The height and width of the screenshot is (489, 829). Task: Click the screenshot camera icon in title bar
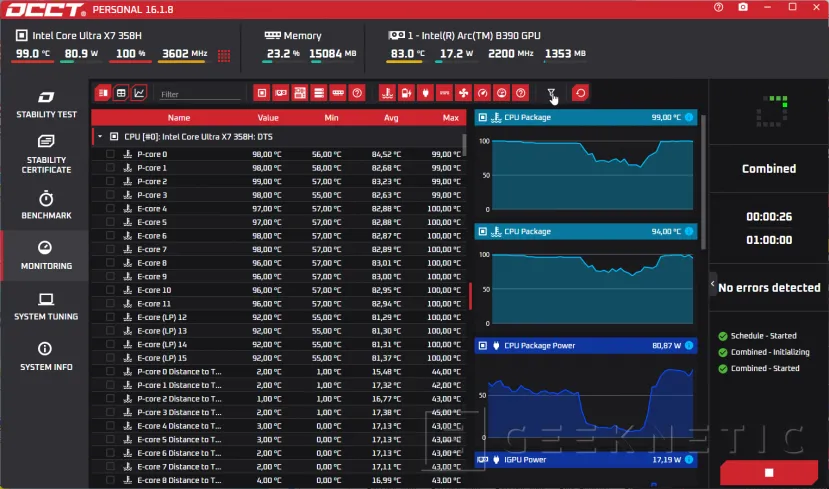pos(743,8)
